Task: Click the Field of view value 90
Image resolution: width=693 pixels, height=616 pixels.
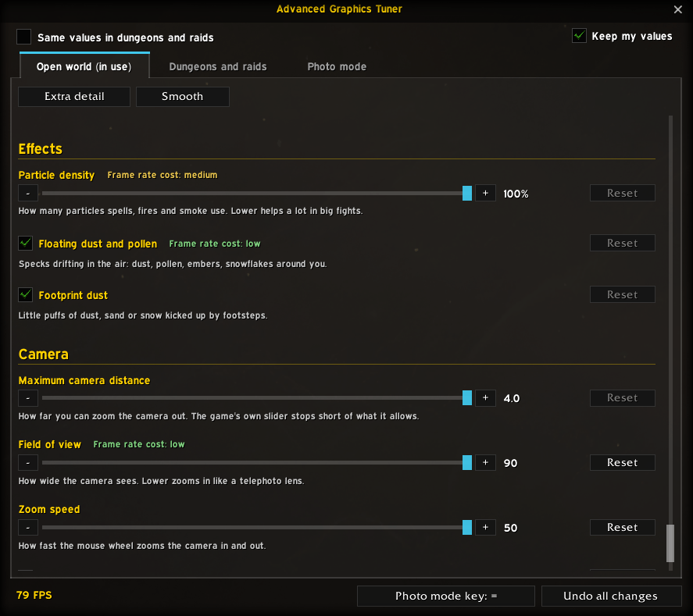Action: (510, 463)
